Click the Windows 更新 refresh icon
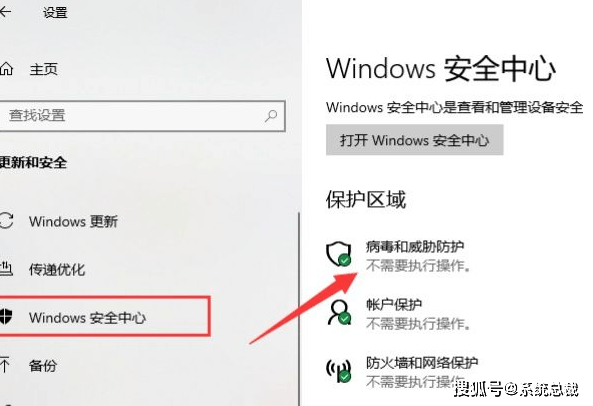 click(6, 220)
